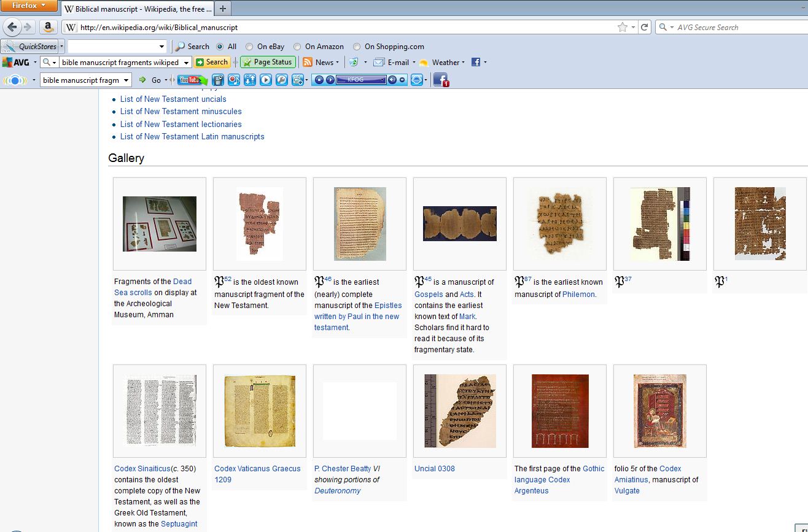Image resolution: width=808 pixels, height=532 pixels.
Task: Open the E-mail envelope icon
Action: pyautogui.click(x=379, y=62)
